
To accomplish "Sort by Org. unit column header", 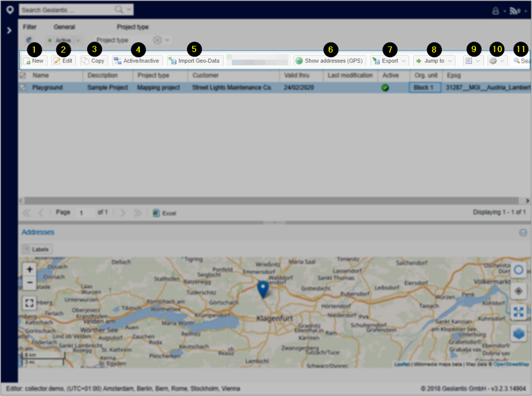I will (426, 75).
